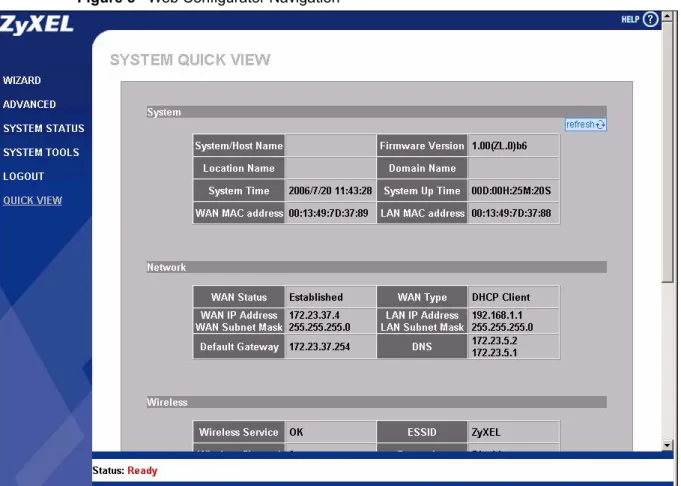Viewport: 681px width, 486px height.
Task: Click the Default Gateway label cell
Action: tap(239, 347)
